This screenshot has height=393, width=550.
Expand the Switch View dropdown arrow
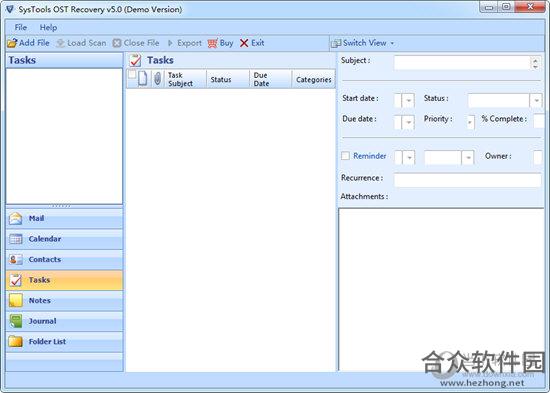coord(392,43)
